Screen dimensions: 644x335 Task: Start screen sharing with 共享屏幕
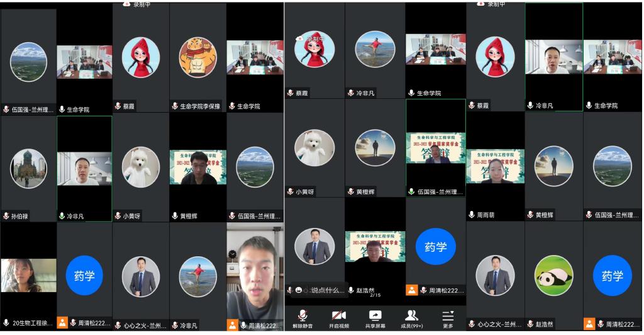click(x=375, y=319)
